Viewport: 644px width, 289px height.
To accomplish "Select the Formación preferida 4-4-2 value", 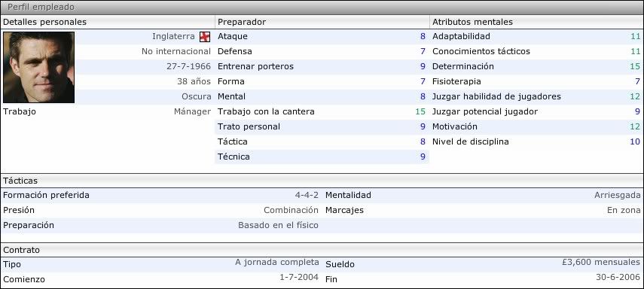I will pyautogui.click(x=307, y=195).
